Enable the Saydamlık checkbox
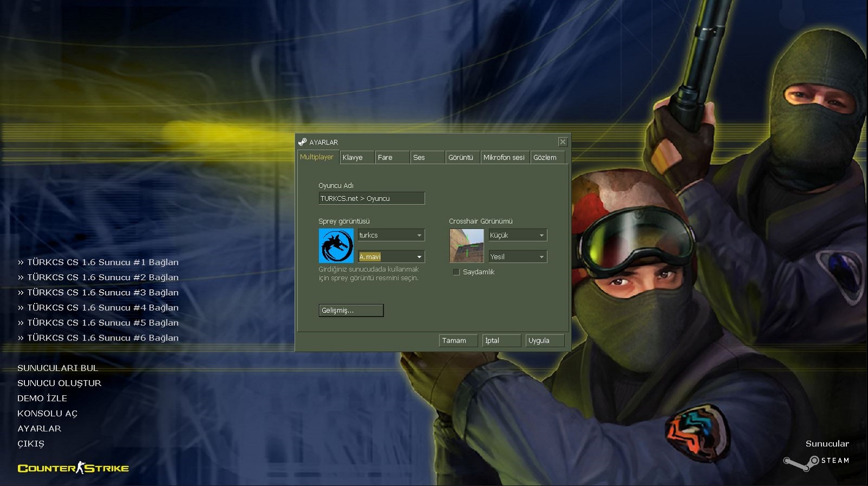Image resolution: width=868 pixels, height=486 pixels. click(456, 272)
